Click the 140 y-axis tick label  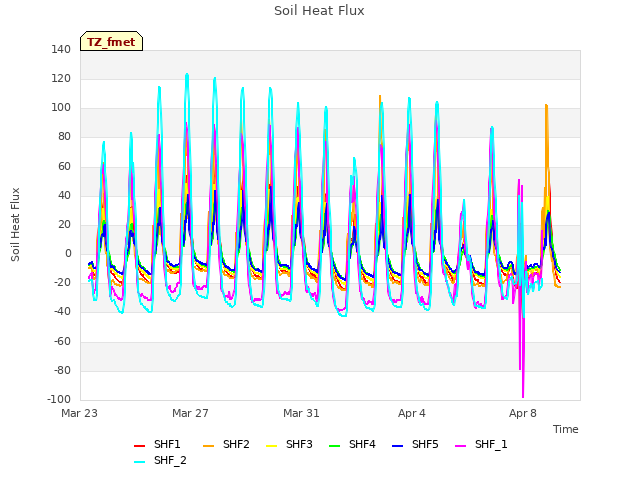pyautogui.click(x=61, y=49)
